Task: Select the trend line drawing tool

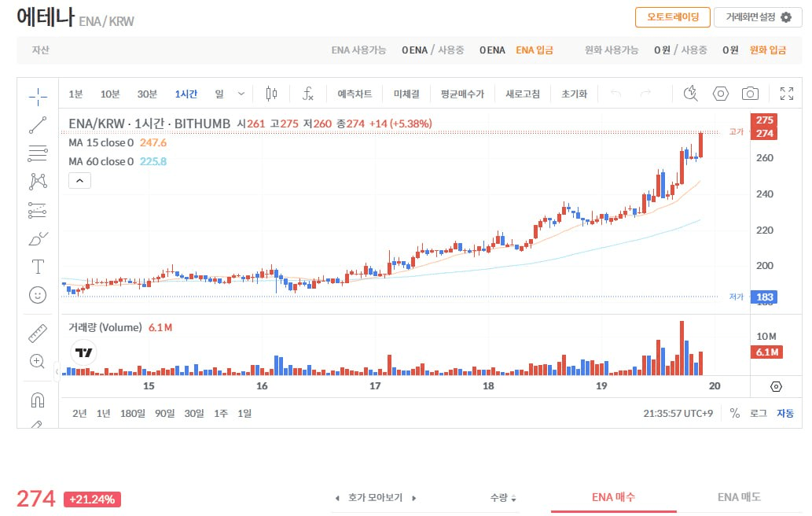Action: click(x=38, y=125)
